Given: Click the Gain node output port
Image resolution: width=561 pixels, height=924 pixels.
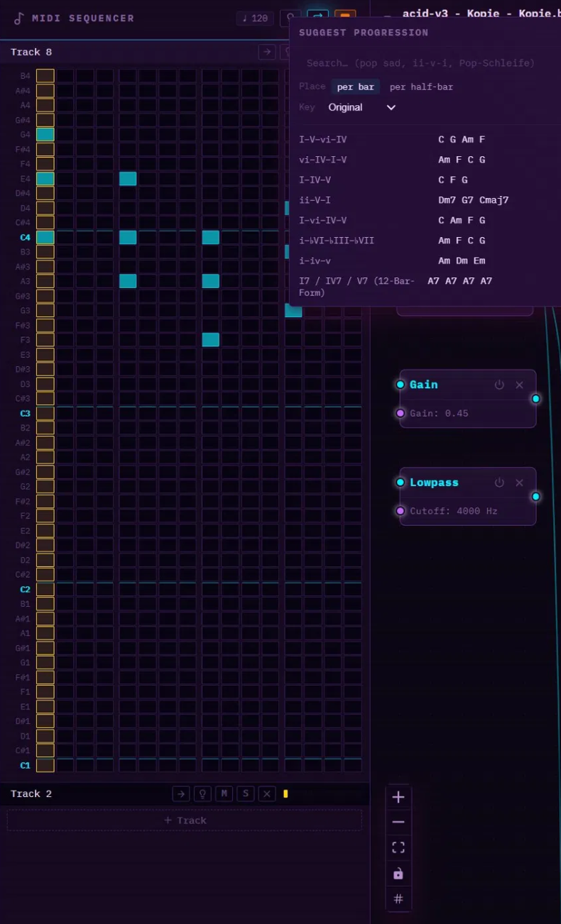Looking at the screenshot, I should [x=536, y=399].
